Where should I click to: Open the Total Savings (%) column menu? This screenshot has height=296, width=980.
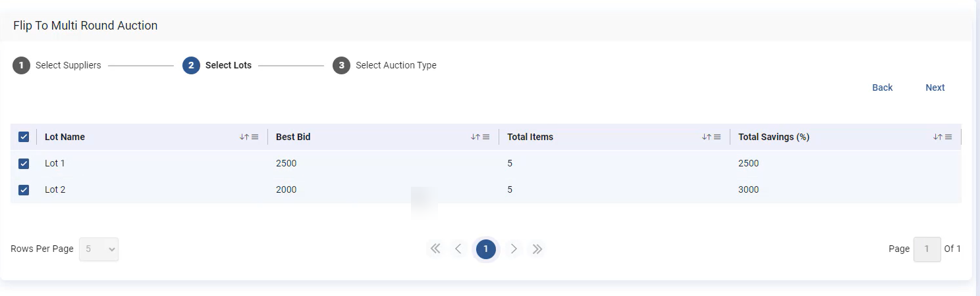pos(948,137)
